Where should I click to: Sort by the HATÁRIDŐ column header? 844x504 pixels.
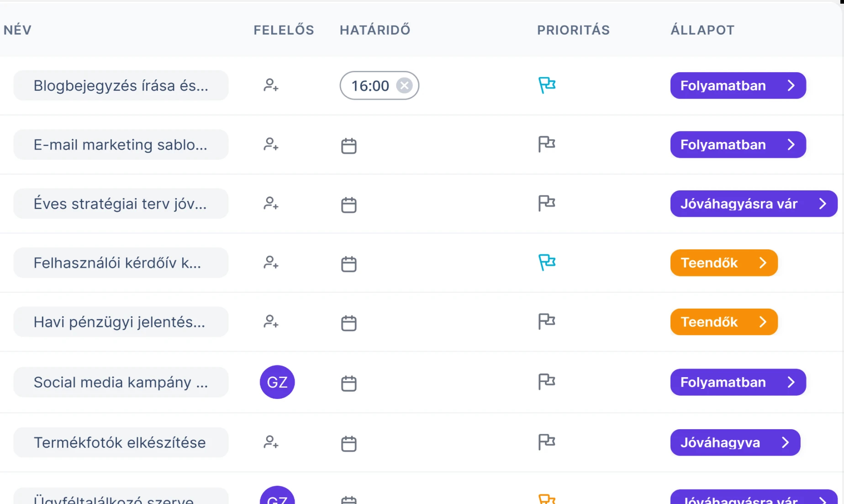pos(375,30)
